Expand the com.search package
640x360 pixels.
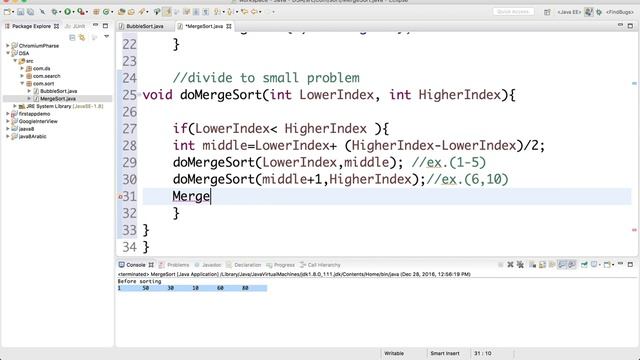coord(22,76)
